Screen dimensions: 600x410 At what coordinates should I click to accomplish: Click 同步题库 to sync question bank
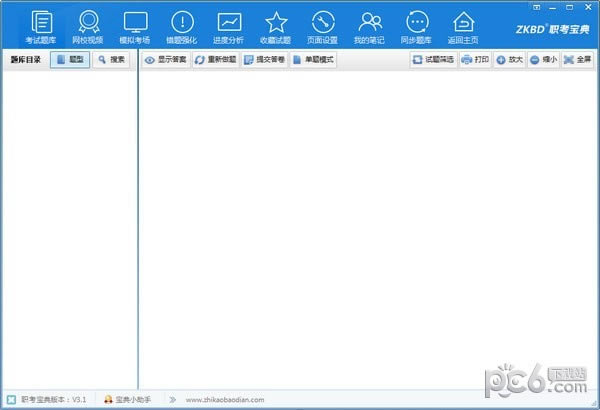(x=417, y=26)
